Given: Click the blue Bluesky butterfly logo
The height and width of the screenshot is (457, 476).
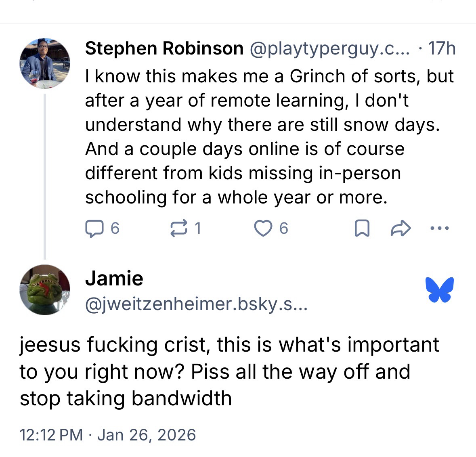Looking at the screenshot, I should click(439, 289).
